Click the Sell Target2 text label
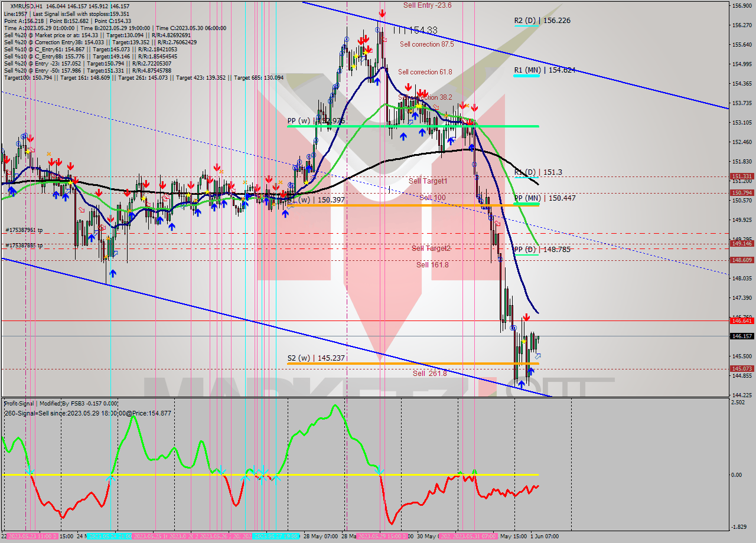Image resolution: width=756 pixels, height=543 pixels. tap(431, 248)
